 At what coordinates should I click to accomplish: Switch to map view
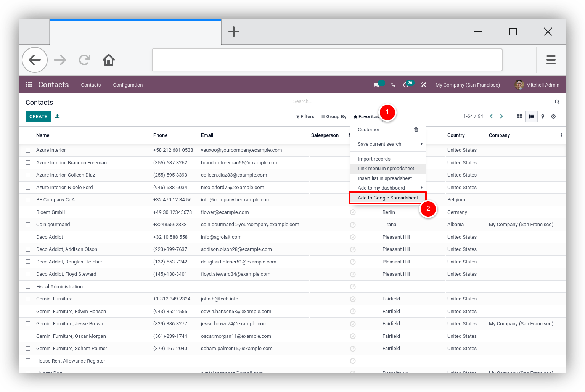point(543,116)
